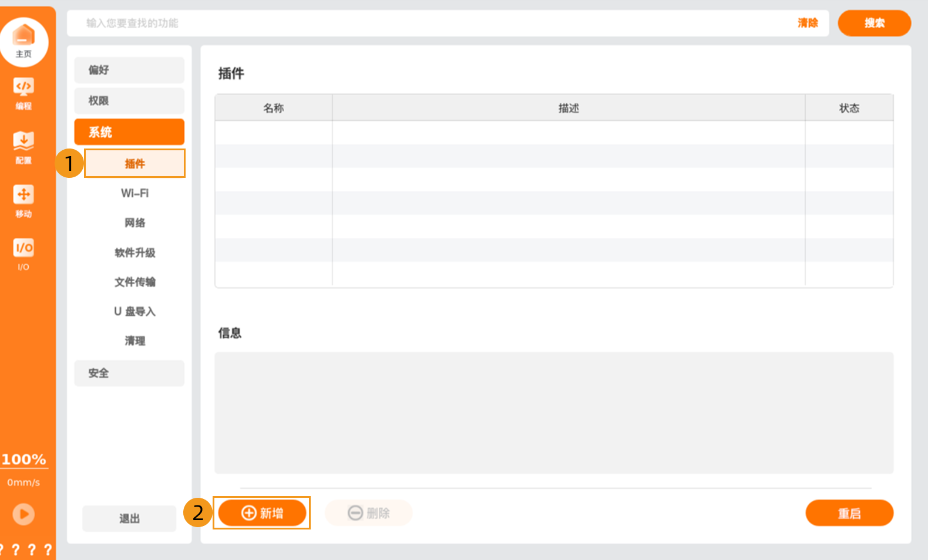Open the 编程 programming icon
Image resolution: width=928 pixels, height=560 pixels.
(x=23, y=94)
